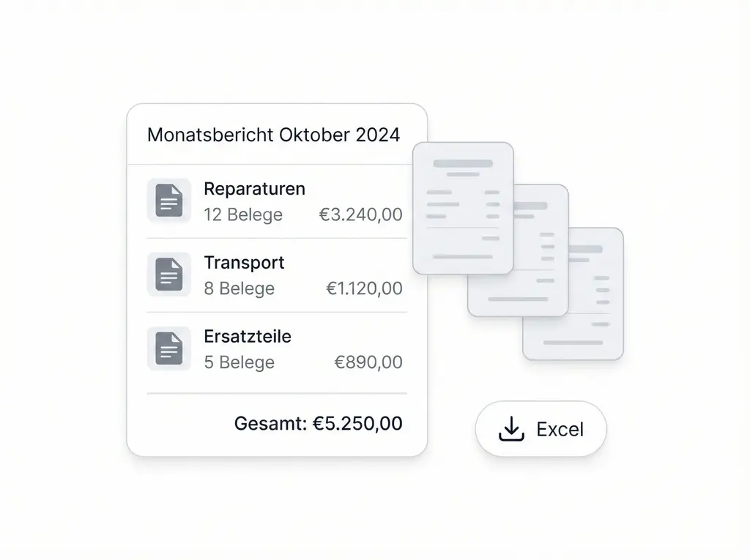Click the 8 Belege count

(240, 289)
